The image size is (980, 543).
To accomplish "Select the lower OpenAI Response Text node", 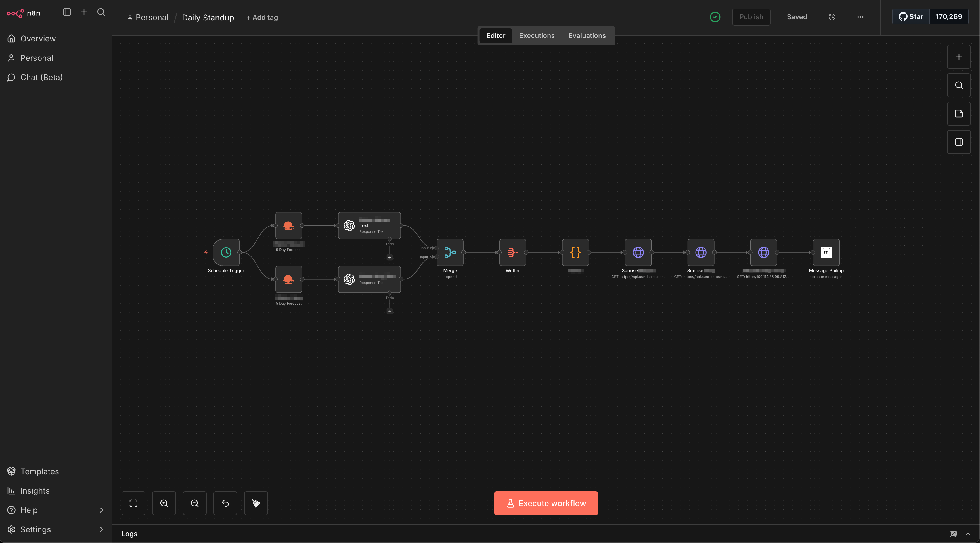I will tap(369, 279).
